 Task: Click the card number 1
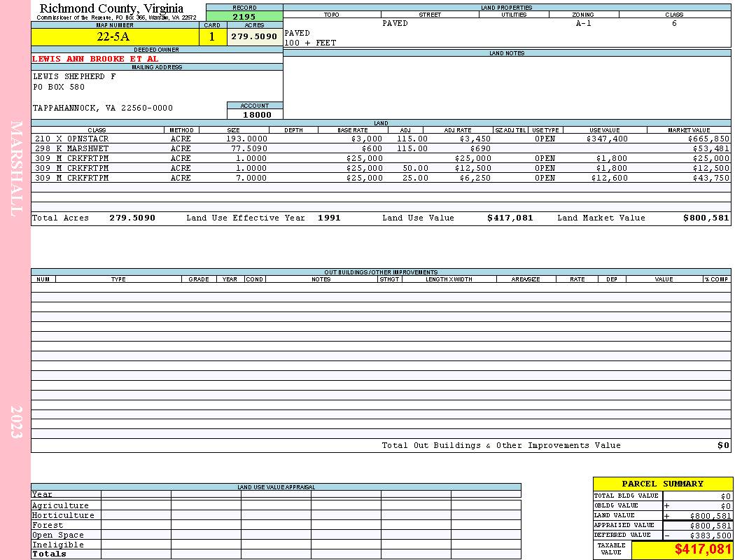point(212,37)
